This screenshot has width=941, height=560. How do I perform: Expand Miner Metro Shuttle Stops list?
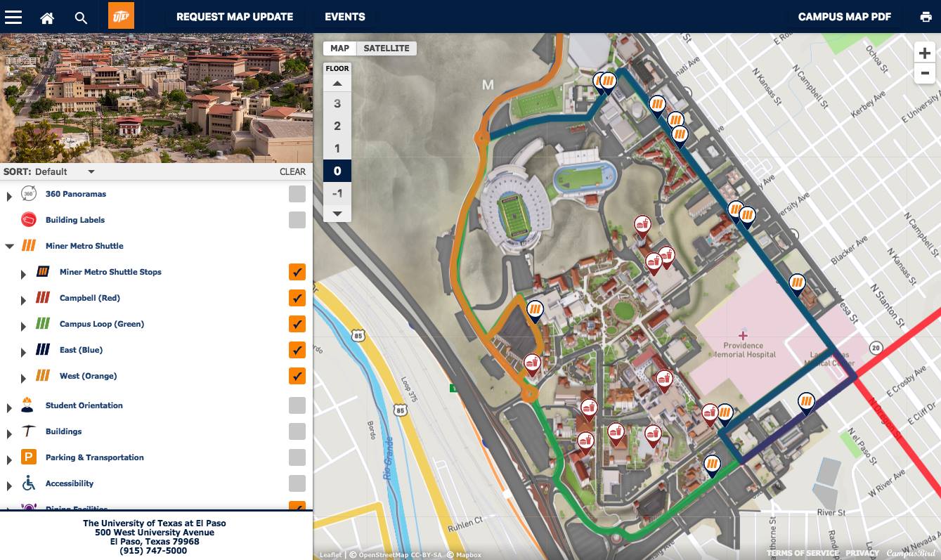point(23,273)
